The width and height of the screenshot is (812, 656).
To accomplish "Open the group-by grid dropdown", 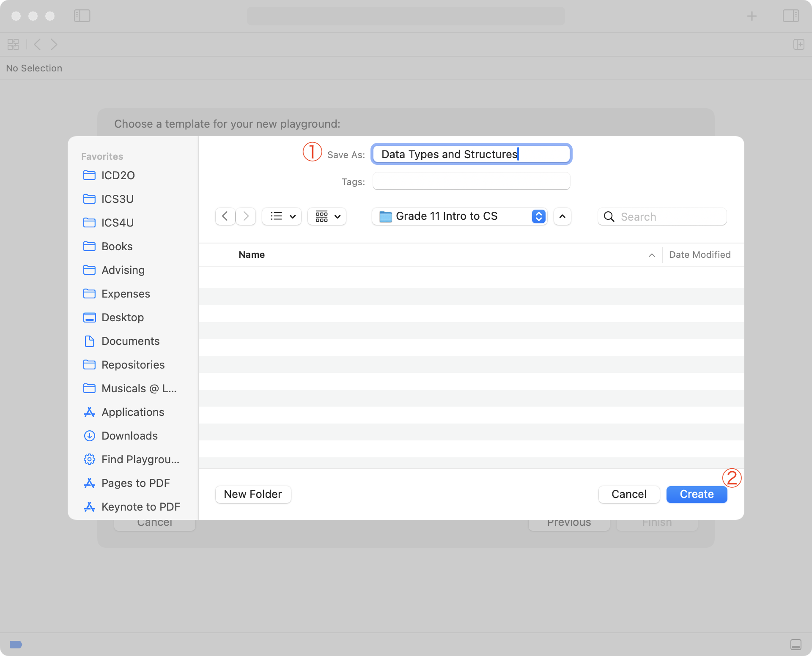I will 327,216.
